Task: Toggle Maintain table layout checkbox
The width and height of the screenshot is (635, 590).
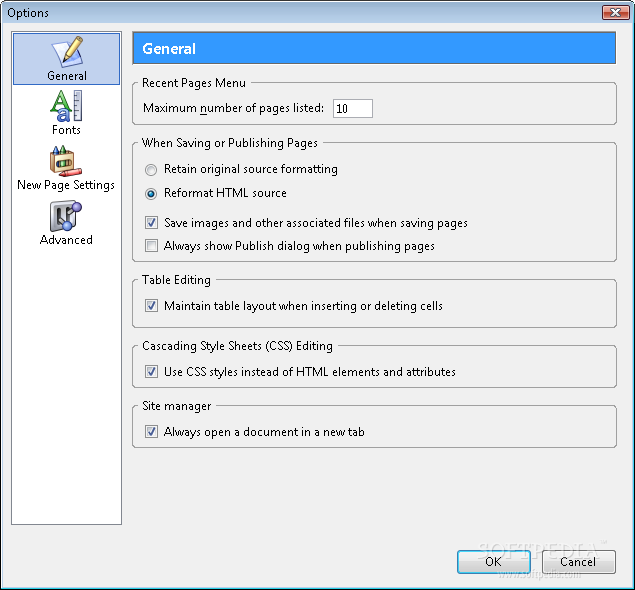Action: (151, 305)
